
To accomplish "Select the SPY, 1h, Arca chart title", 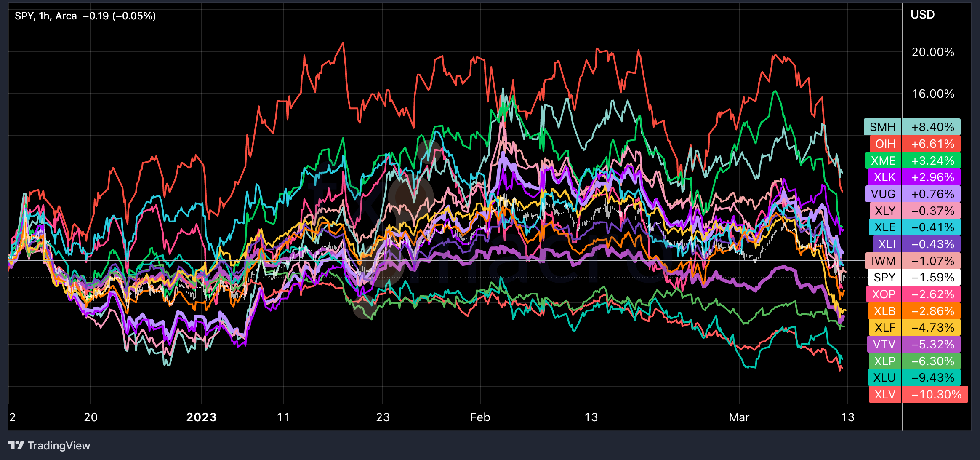I will click(x=46, y=16).
